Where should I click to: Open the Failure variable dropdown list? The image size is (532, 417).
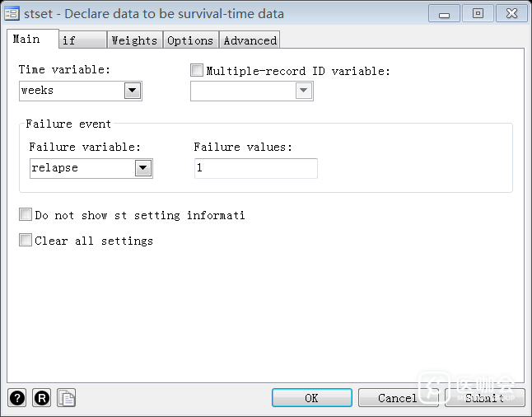pyautogui.click(x=143, y=168)
